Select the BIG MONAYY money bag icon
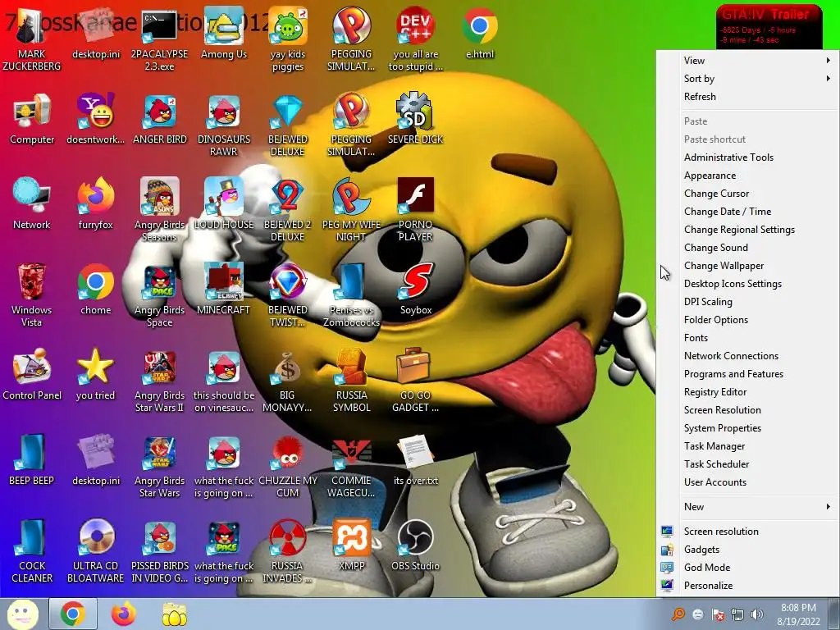This screenshot has height=630, width=840. [x=287, y=381]
